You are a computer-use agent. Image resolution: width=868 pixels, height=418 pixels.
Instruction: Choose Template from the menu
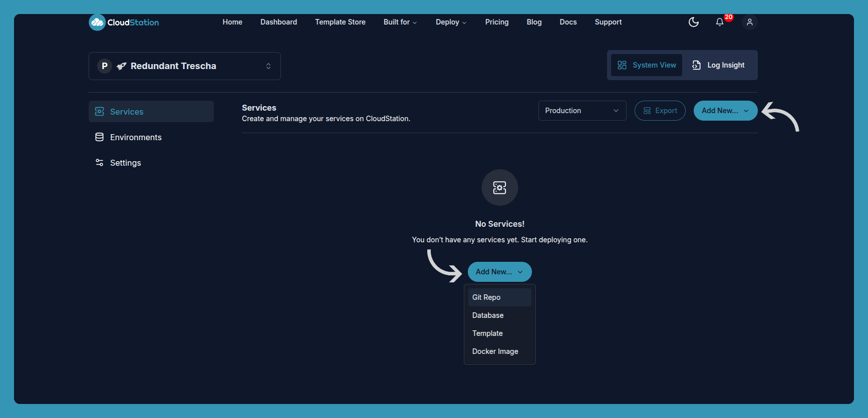(500, 333)
